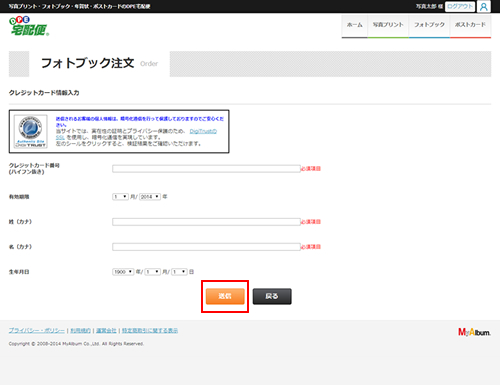Click the フォトブック注文 page heading

coord(87,63)
